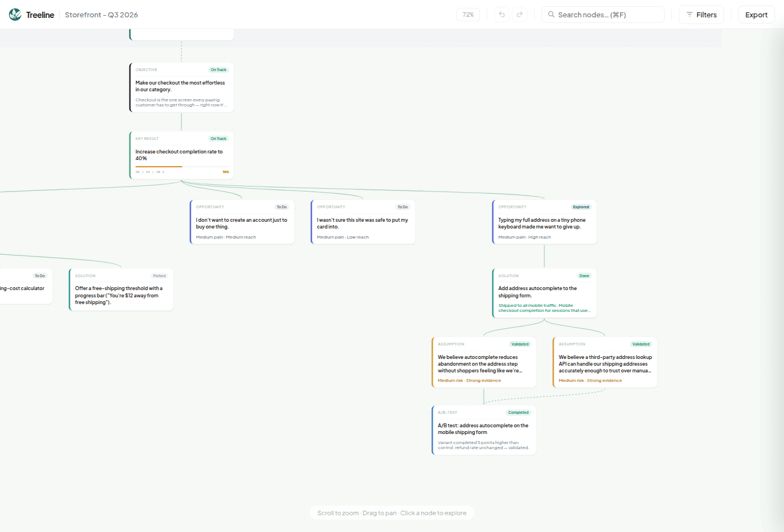Undo the last action
784x532 pixels.
tap(502, 15)
